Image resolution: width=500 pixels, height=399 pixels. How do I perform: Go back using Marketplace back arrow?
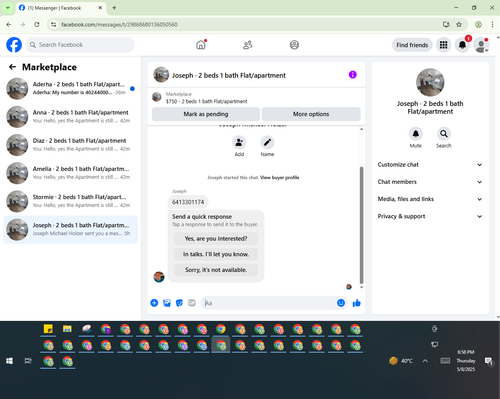point(12,67)
